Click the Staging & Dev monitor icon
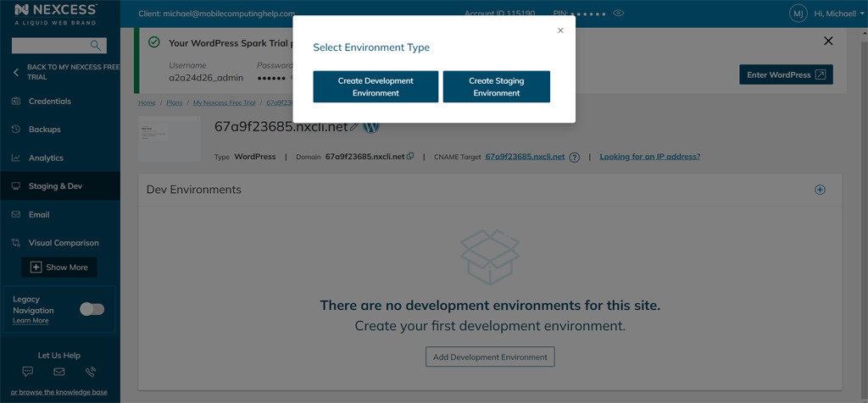The width and height of the screenshot is (868, 403). coord(15,186)
